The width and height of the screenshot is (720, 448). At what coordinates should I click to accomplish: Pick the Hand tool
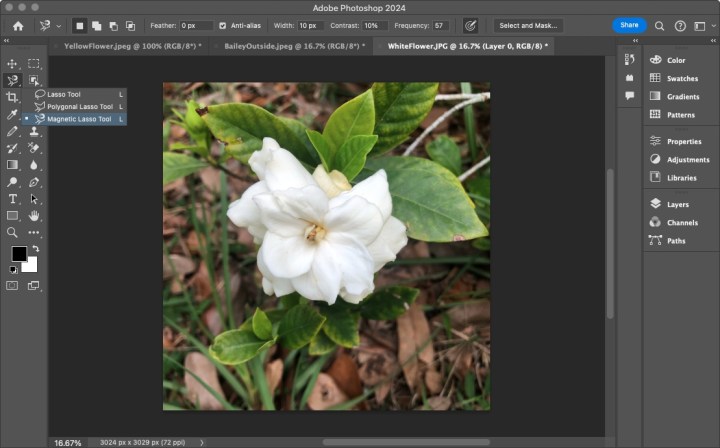(34, 216)
